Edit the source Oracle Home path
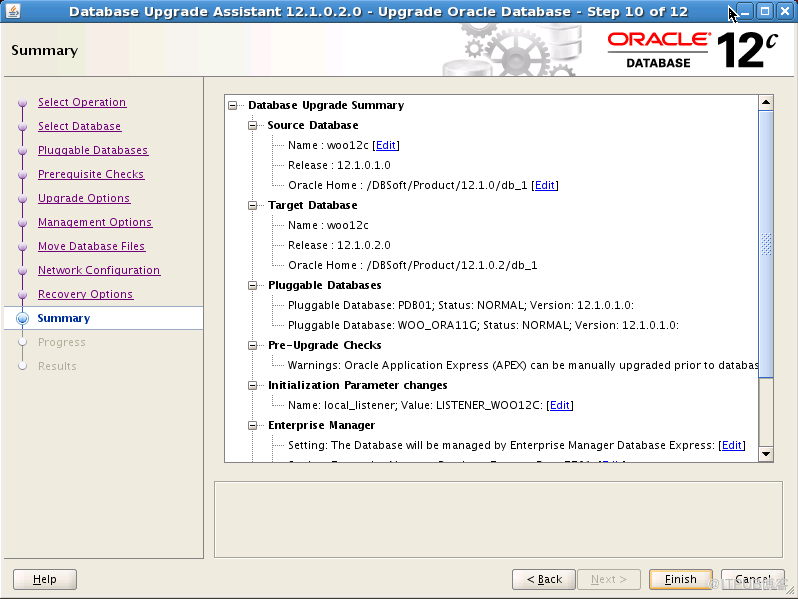The height and width of the screenshot is (599, 798). (x=545, y=185)
